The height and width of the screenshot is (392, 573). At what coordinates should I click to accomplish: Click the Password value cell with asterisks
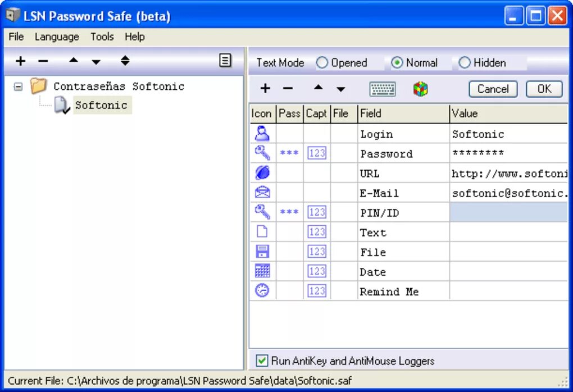pyautogui.click(x=509, y=153)
